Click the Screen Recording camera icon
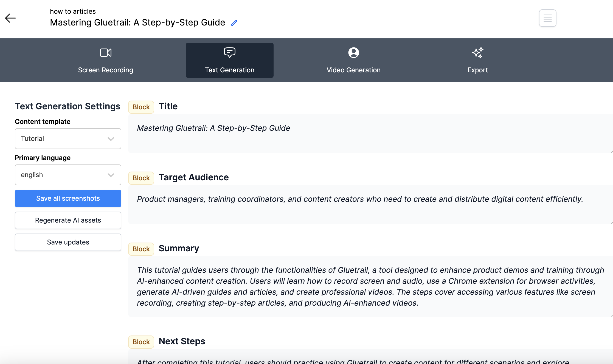 tap(106, 53)
